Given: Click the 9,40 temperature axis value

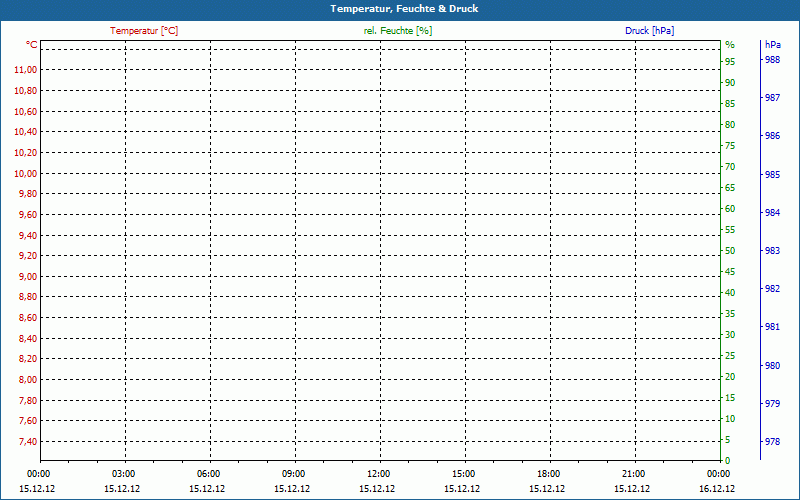Looking at the screenshot, I should click(28, 236).
